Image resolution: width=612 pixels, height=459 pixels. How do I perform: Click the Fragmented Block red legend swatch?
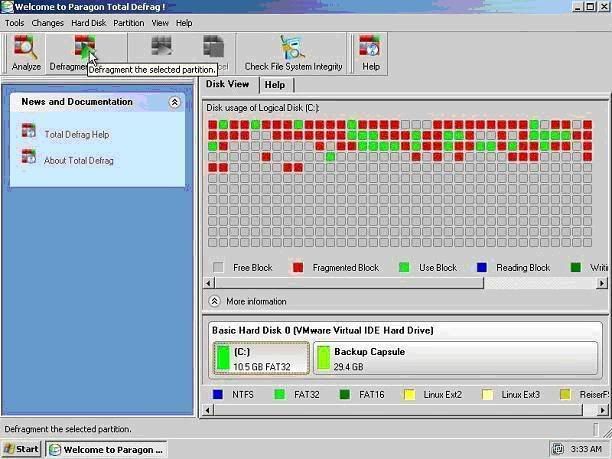(x=298, y=267)
